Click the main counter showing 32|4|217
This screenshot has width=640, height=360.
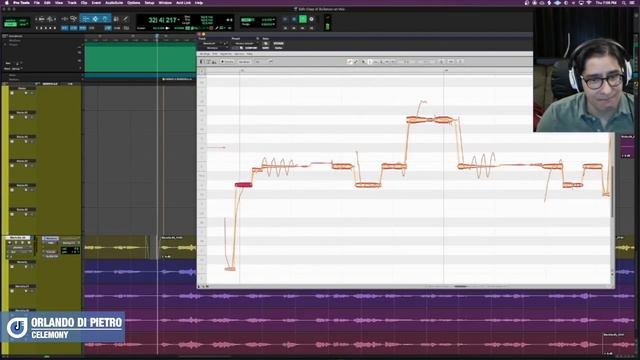pyautogui.click(x=162, y=20)
